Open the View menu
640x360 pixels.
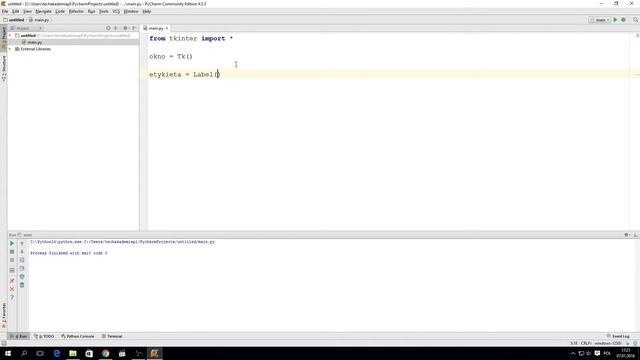tap(27, 11)
